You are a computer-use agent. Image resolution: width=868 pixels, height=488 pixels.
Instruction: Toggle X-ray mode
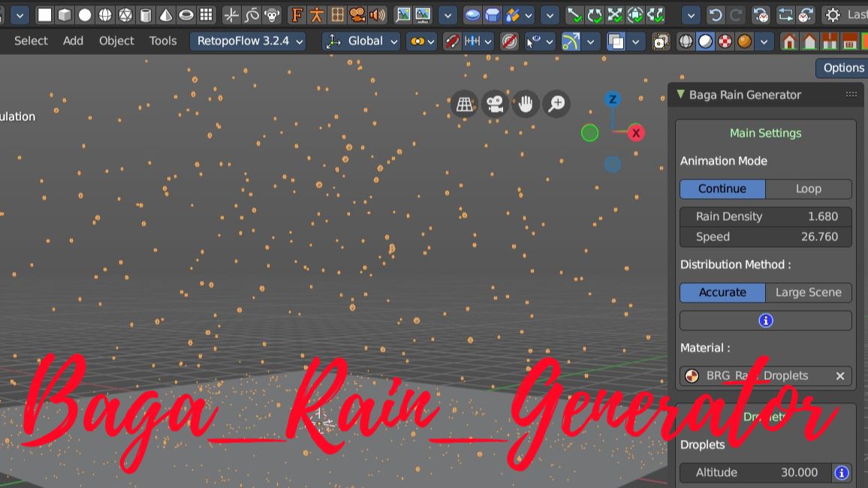(661, 41)
